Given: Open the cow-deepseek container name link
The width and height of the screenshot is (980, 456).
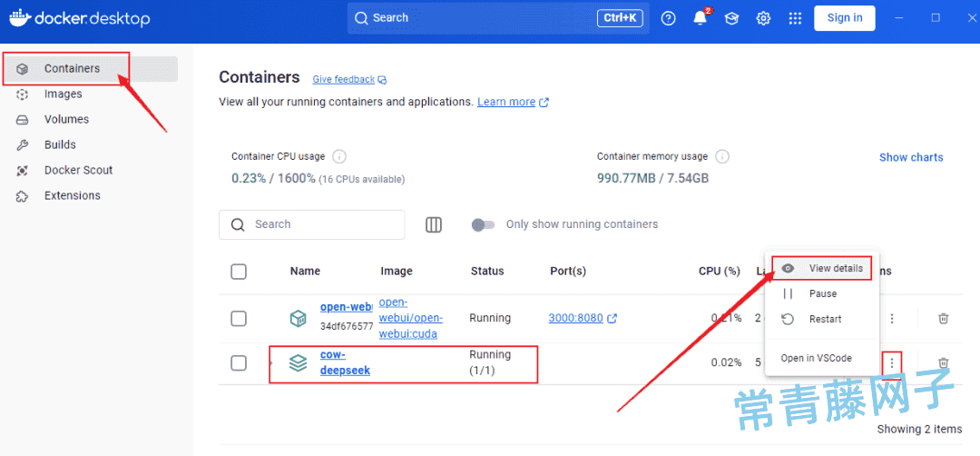Looking at the screenshot, I should 345,362.
